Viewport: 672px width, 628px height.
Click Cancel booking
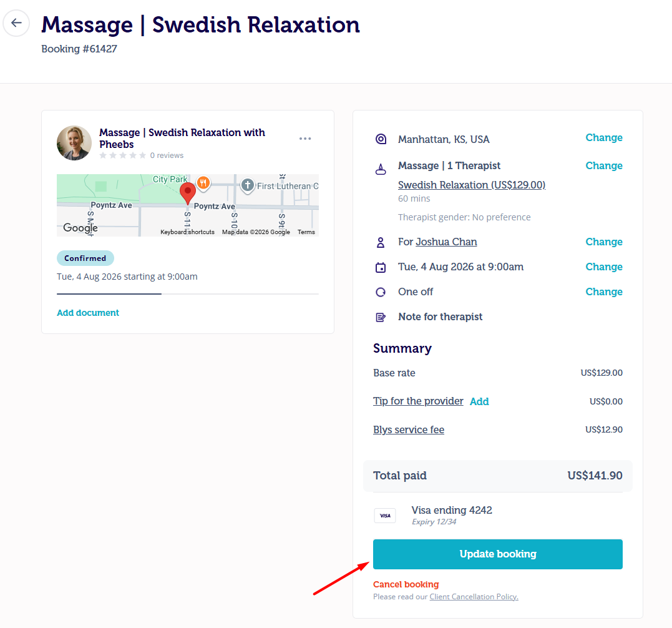tap(406, 584)
